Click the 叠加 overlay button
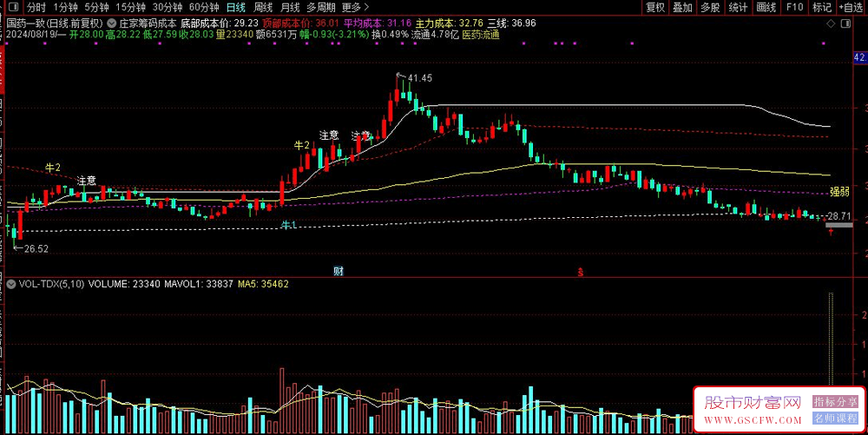Screen dimensions: 868x435 point(682,7)
